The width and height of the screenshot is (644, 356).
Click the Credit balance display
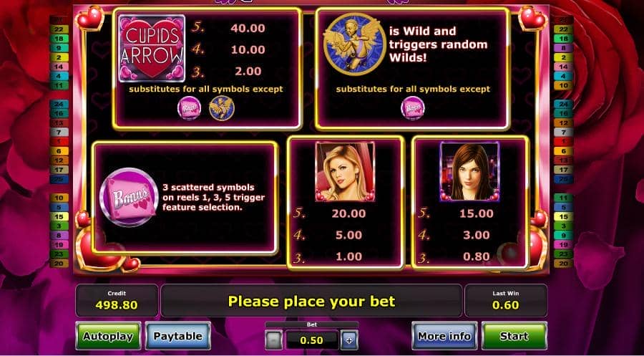[117, 301]
